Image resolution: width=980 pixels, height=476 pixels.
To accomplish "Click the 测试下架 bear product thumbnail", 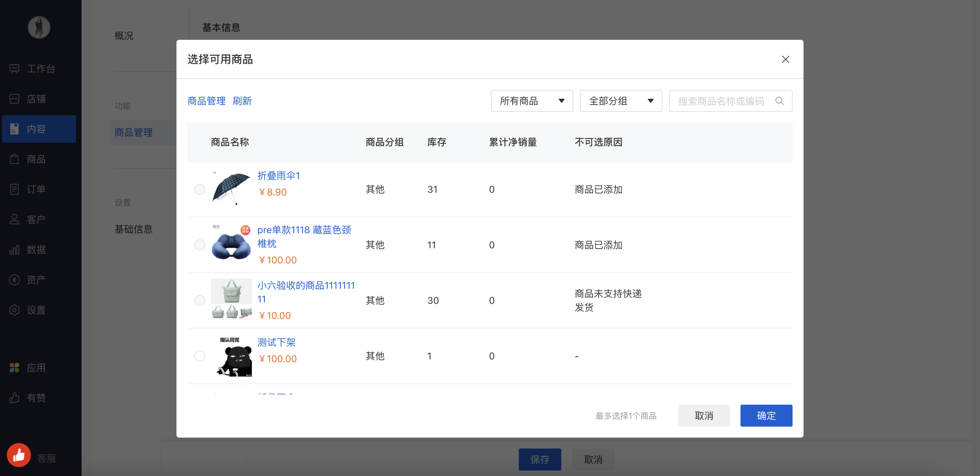I will tap(231, 356).
